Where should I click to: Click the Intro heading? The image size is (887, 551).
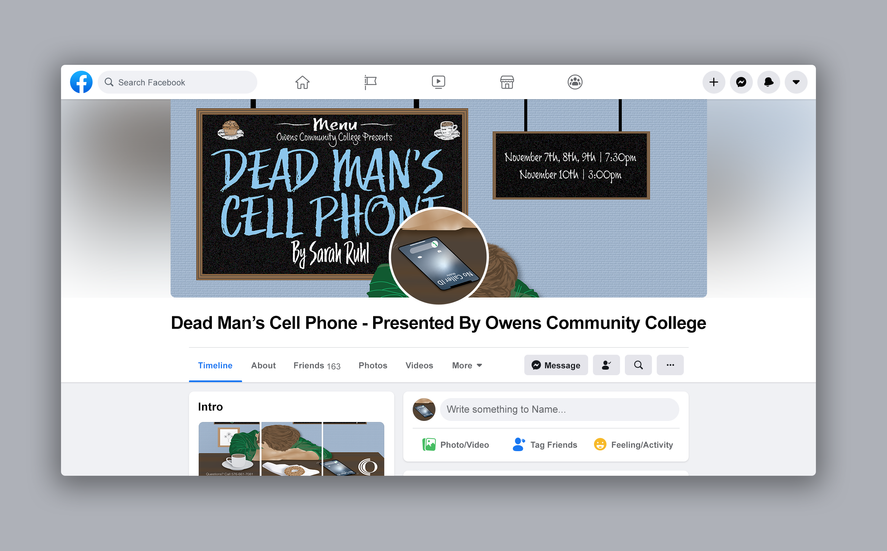(210, 407)
